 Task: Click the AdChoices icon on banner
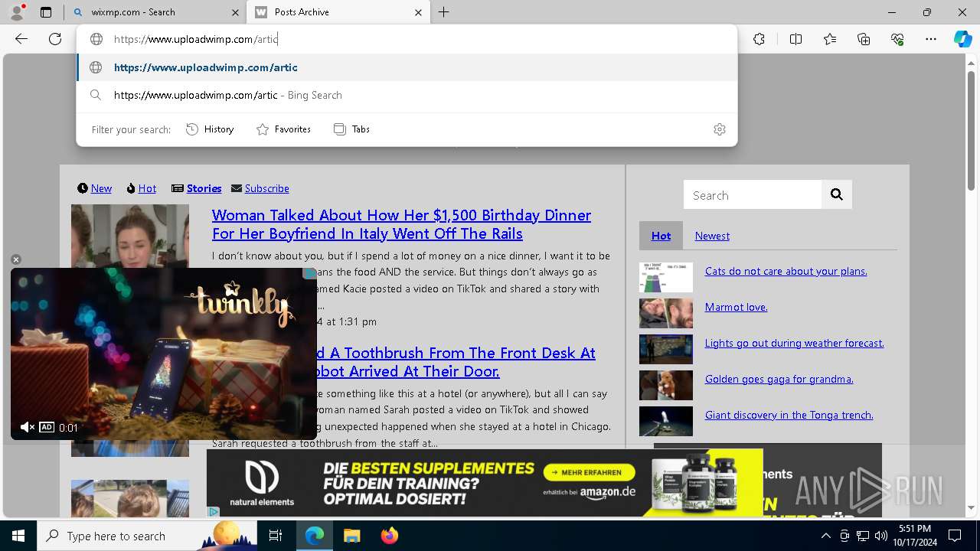tap(214, 511)
